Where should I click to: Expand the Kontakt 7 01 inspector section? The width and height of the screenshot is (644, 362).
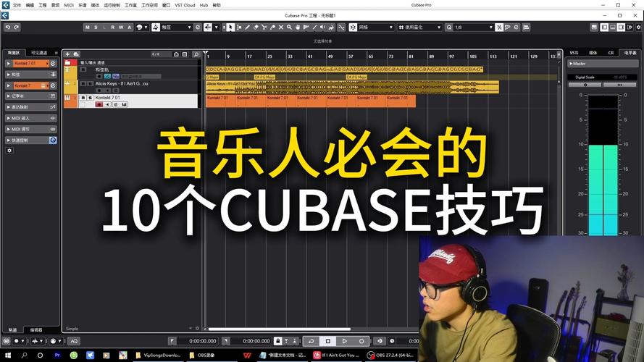8,63
